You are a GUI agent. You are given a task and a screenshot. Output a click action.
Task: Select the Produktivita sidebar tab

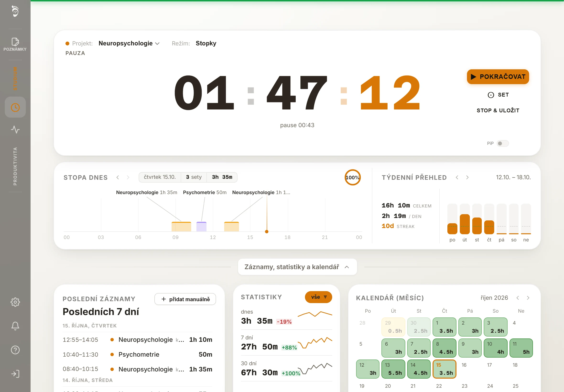point(15,166)
